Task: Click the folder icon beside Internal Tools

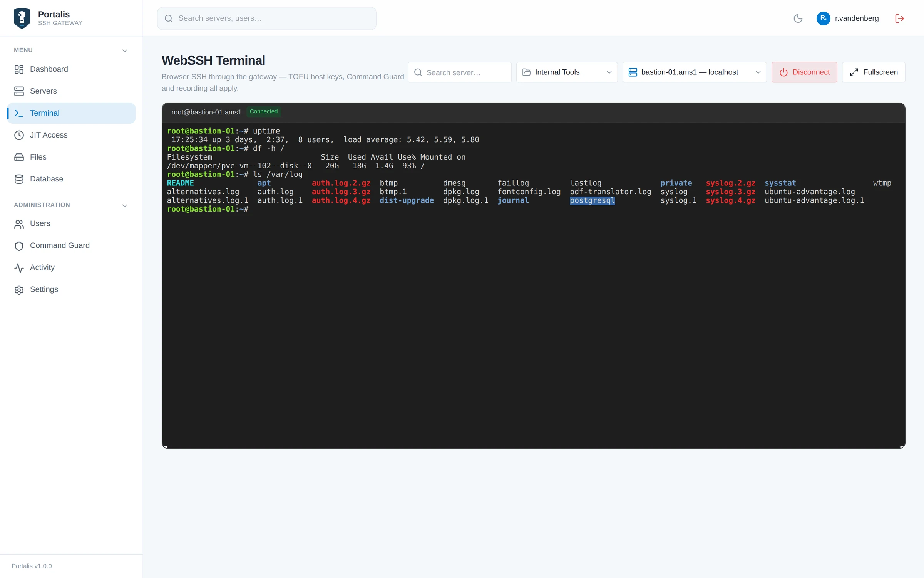Action: point(526,72)
